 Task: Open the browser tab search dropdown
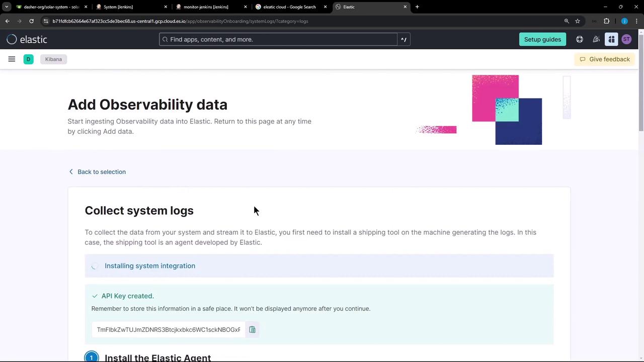7,7
